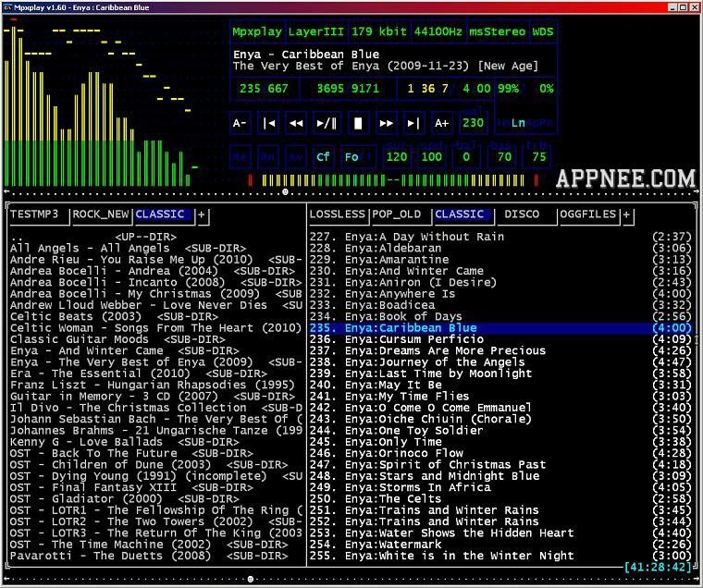
Task: Select track 254 Enya:Watermark
Action: [500, 545]
